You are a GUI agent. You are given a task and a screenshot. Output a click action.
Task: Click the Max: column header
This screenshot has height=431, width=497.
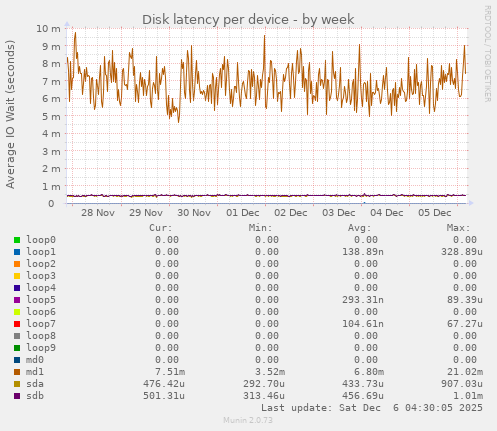pyautogui.click(x=458, y=228)
